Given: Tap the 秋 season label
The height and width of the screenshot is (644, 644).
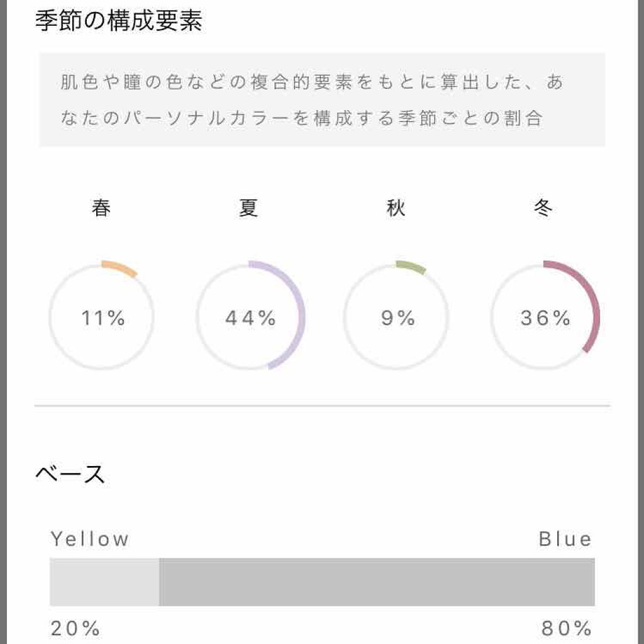Looking at the screenshot, I should [x=396, y=208].
